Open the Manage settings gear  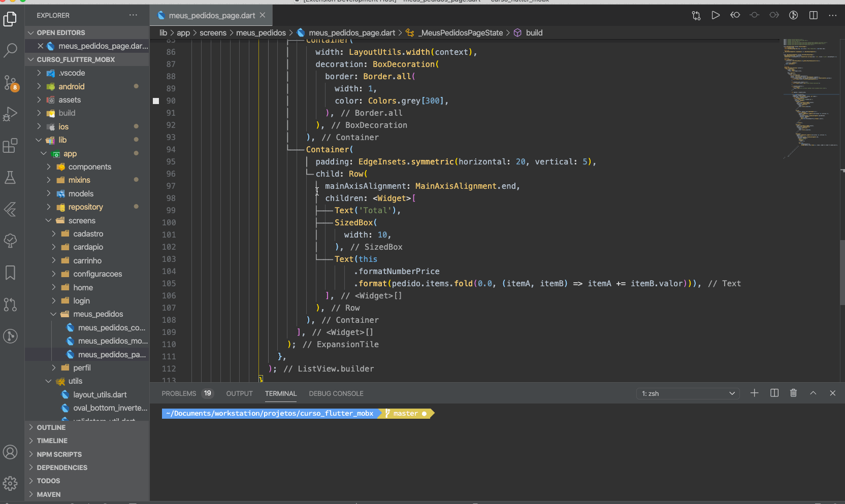[11, 483]
